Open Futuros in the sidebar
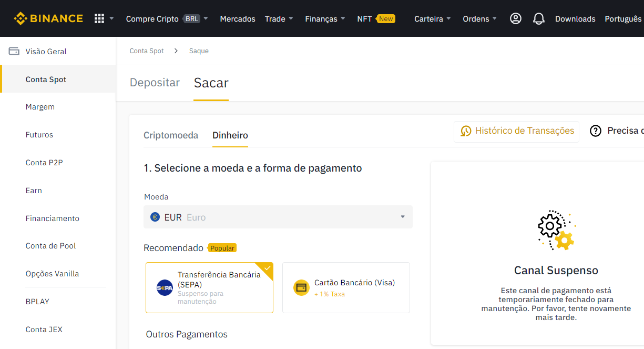This screenshot has height=349, width=644. [39, 135]
